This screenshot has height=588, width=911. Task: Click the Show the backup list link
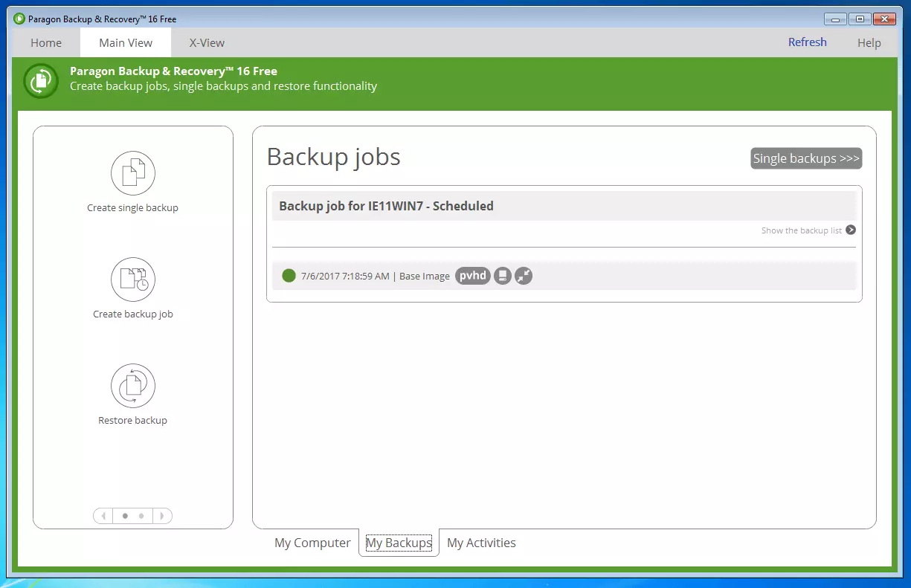802,230
